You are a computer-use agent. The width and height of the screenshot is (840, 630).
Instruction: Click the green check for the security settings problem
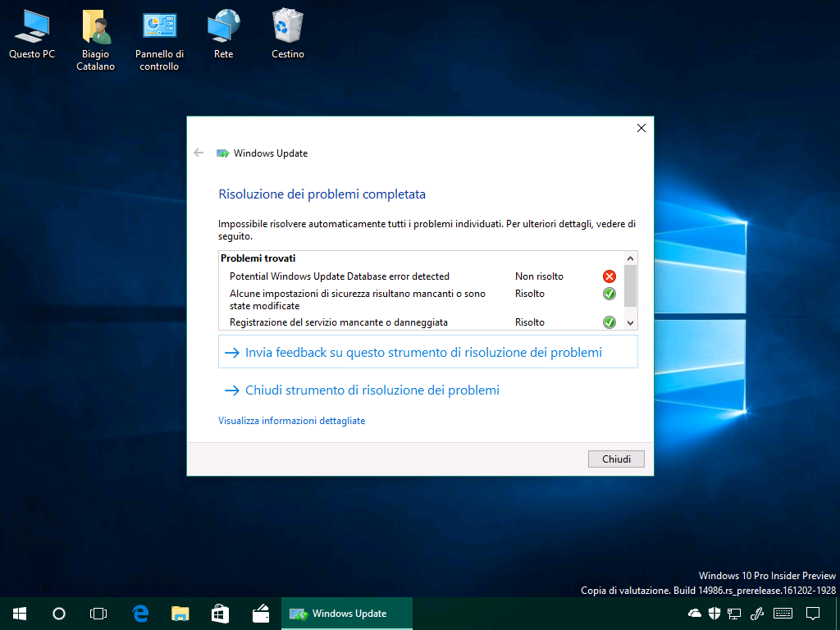pyautogui.click(x=609, y=294)
